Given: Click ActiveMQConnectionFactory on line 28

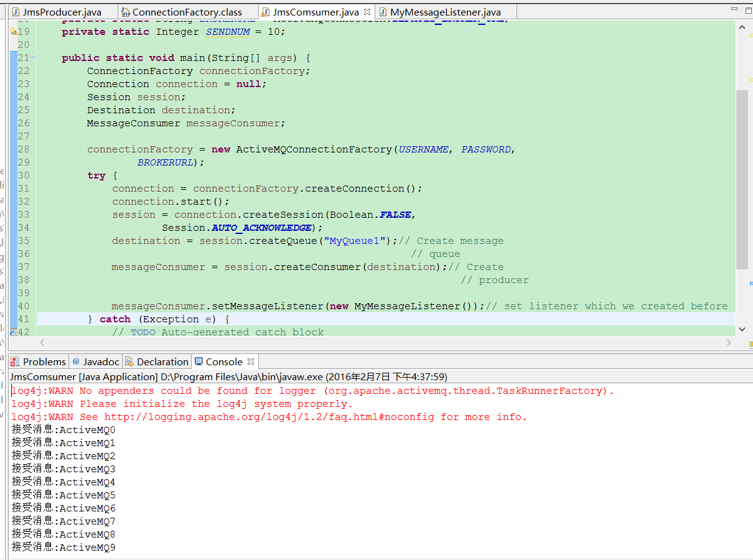Looking at the screenshot, I should coord(314,149).
